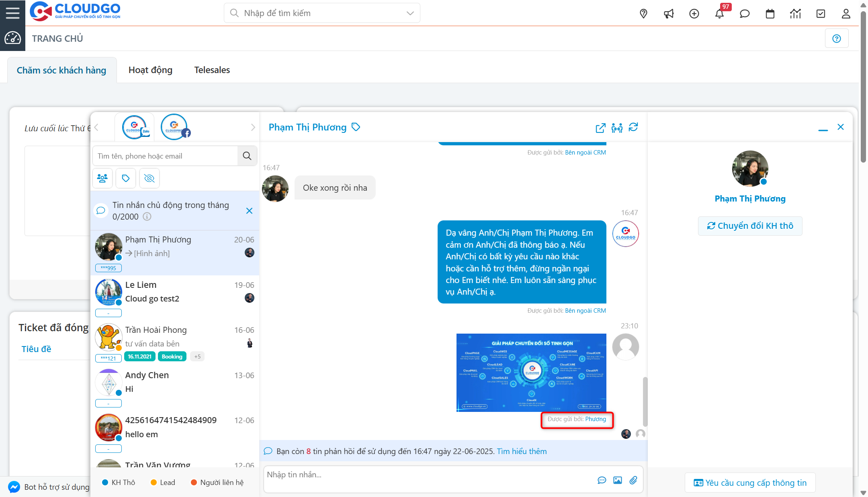Click Chuyển đổi KH thô button
Viewport: 868px width, 497px height.
pyautogui.click(x=750, y=226)
